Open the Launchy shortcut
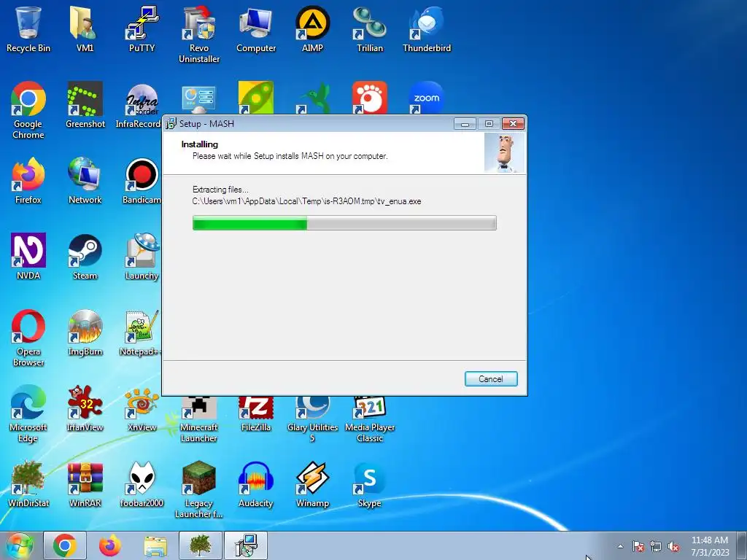Screen dimensions: 747x560 point(142,256)
